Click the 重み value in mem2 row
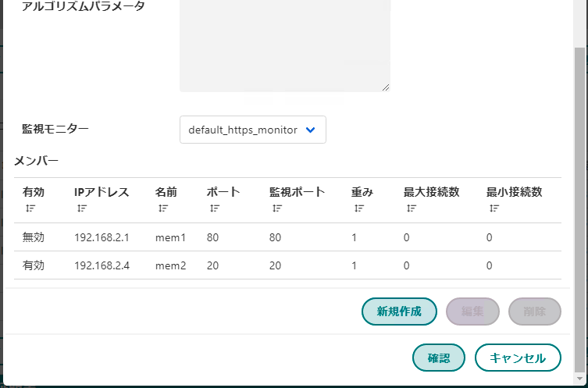The width and height of the screenshot is (588, 388). (x=354, y=265)
